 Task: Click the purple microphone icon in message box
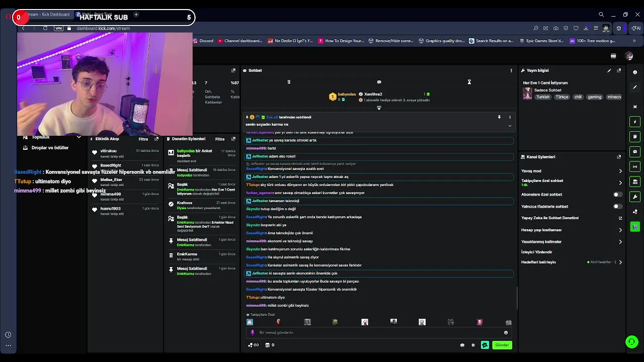click(x=252, y=332)
